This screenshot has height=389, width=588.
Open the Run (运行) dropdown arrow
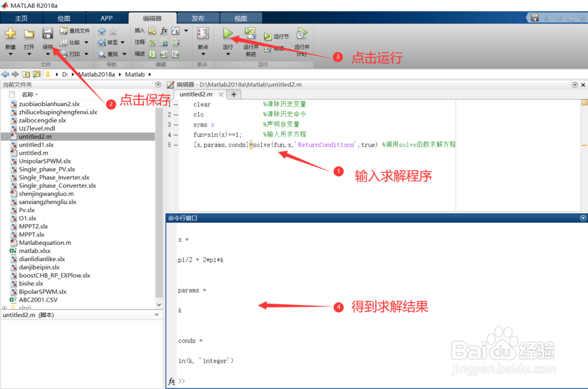point(228,54)
